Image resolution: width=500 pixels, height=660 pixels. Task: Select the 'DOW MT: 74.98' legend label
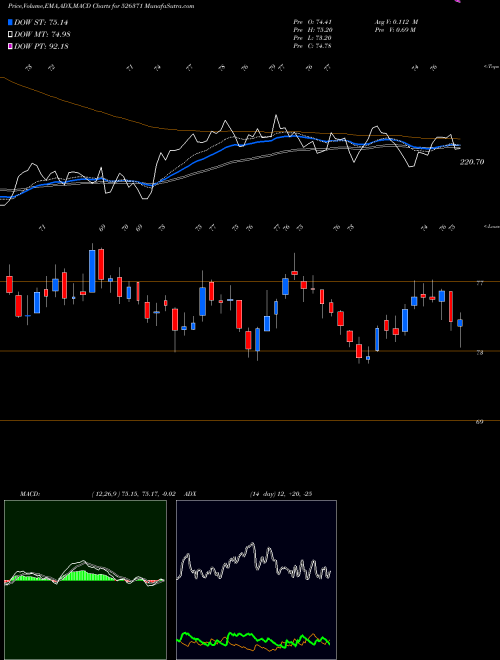click(x=42, y=35)
